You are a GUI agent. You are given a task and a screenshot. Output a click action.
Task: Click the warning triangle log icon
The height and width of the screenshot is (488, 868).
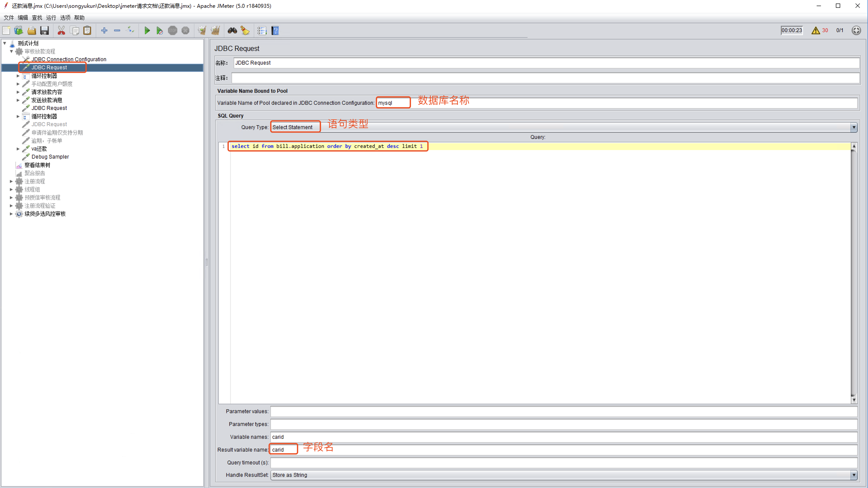pos(816,30)
